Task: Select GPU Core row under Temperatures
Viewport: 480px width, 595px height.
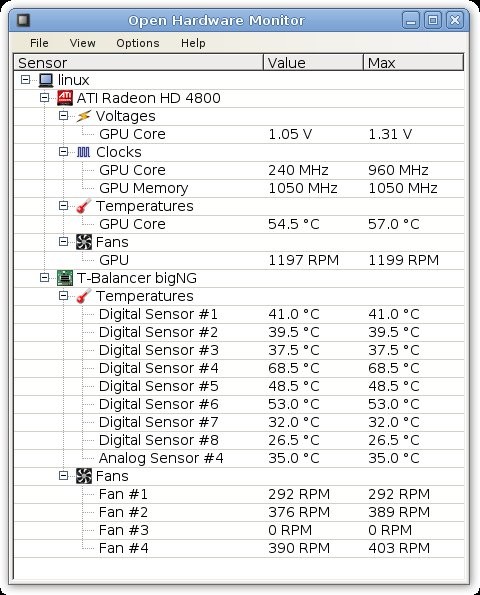Action: [x=239, y=224]
